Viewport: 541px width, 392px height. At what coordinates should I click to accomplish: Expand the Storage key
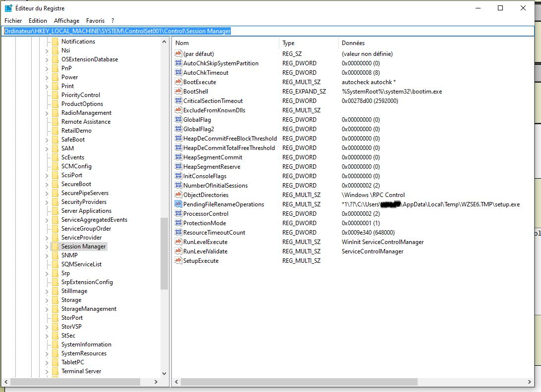47,300
